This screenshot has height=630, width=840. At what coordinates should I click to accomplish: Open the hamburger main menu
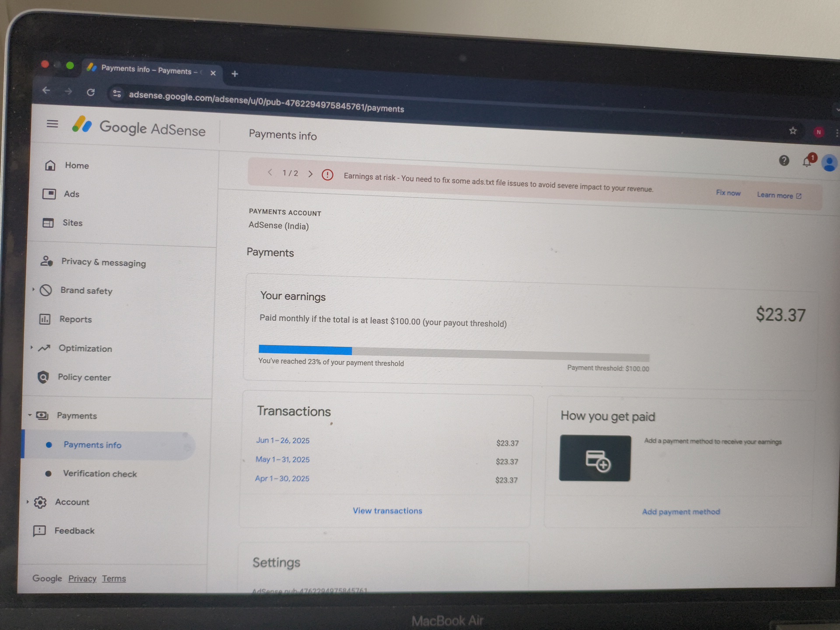click(52, 124)
